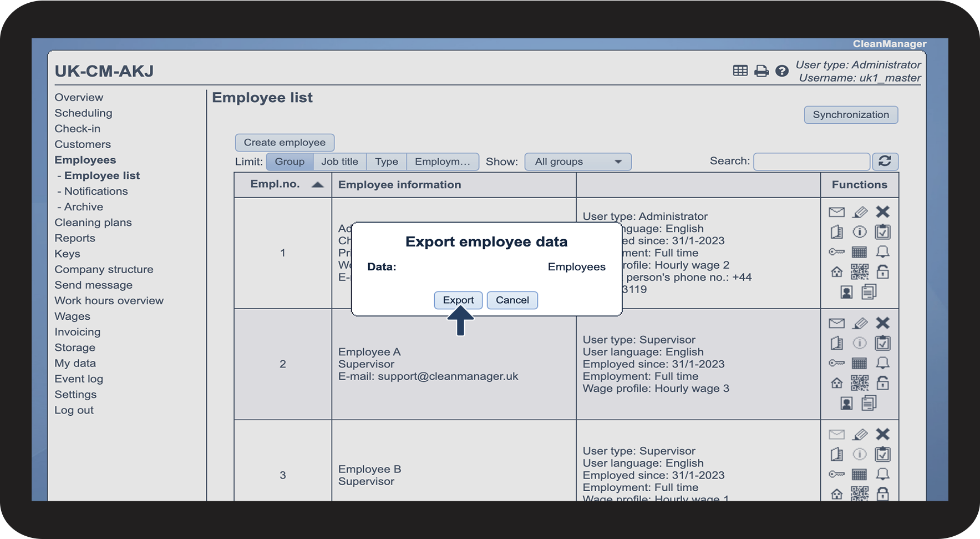Delete employee 1 with the X icon
The width and height of the screenshot is (980, 539).
click(882, 211)
